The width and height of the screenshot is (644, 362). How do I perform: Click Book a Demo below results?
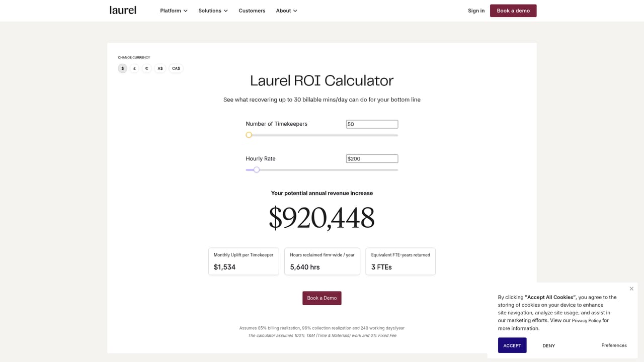coord(322,298)
